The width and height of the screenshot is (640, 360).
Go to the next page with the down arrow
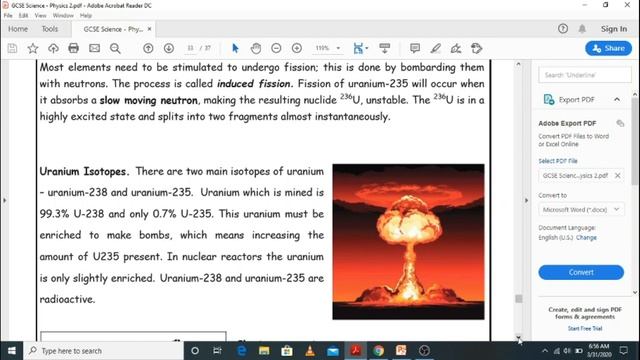pyautogui.click(x=169, y=48)
